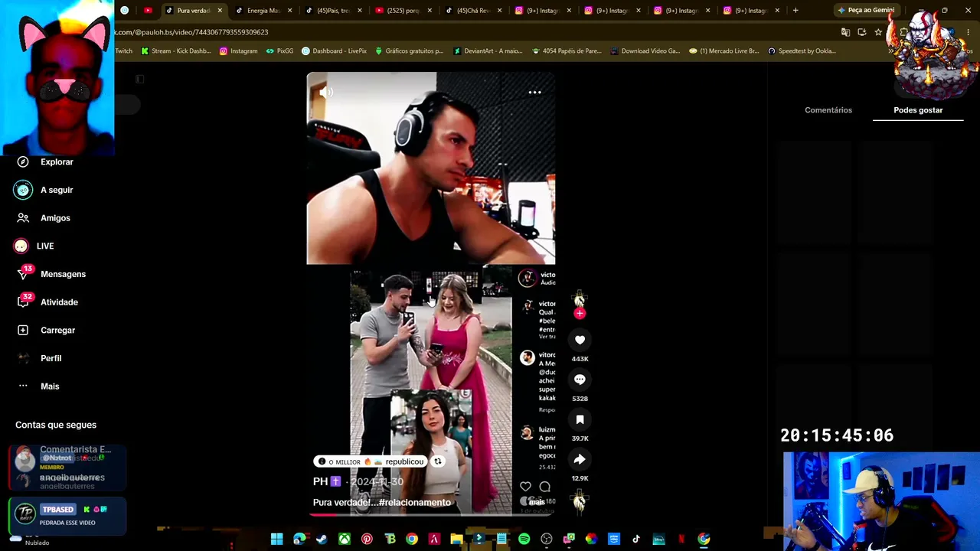Bookmark this page with the star icon
This screenshot has width=980, height=551.
coord(878,32)
